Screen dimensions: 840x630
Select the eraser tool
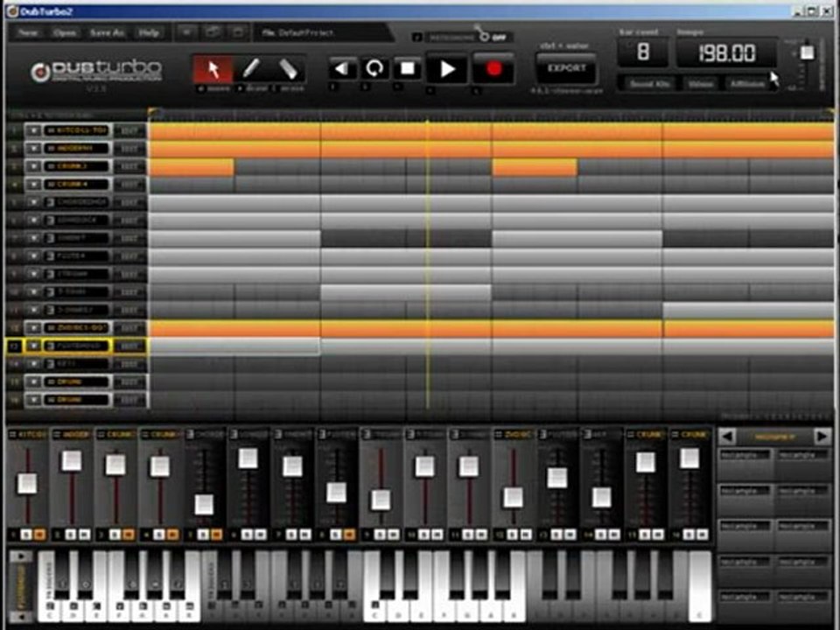click(288, 69)
